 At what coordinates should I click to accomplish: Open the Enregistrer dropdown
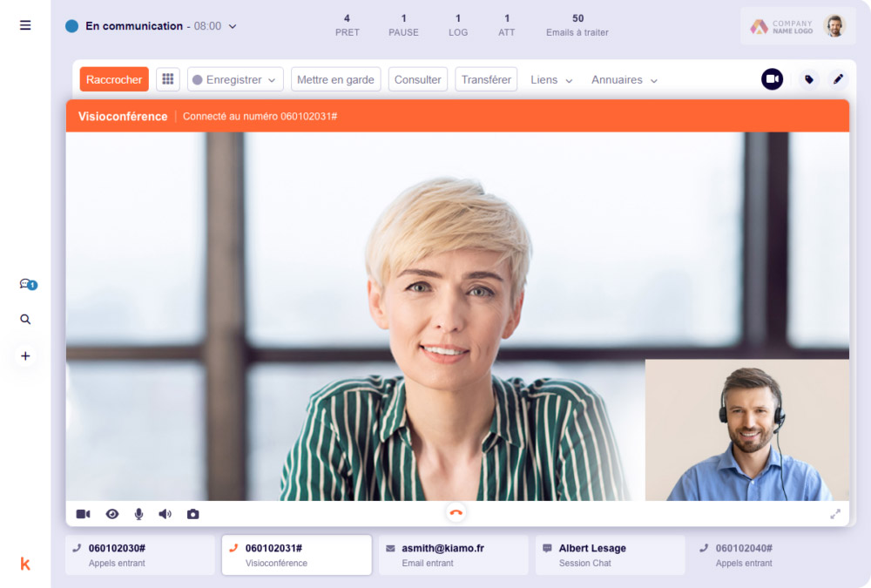(235, 79)
